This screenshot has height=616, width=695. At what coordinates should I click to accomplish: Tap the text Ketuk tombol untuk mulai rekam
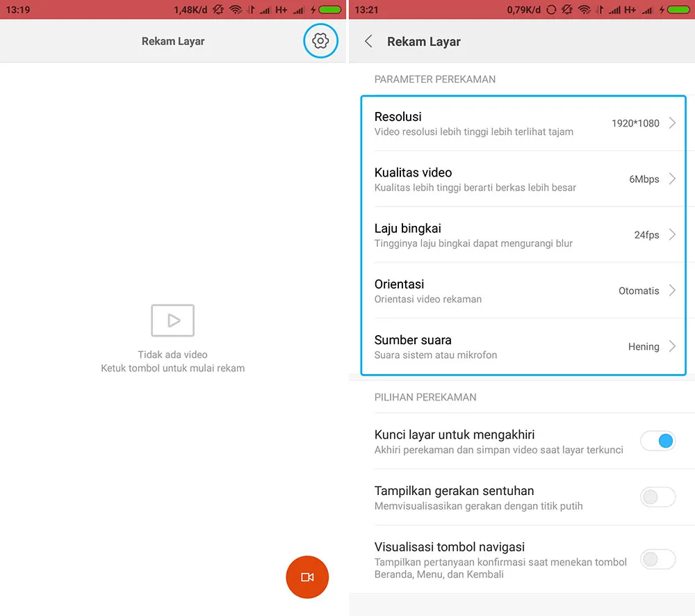point(172,368)
